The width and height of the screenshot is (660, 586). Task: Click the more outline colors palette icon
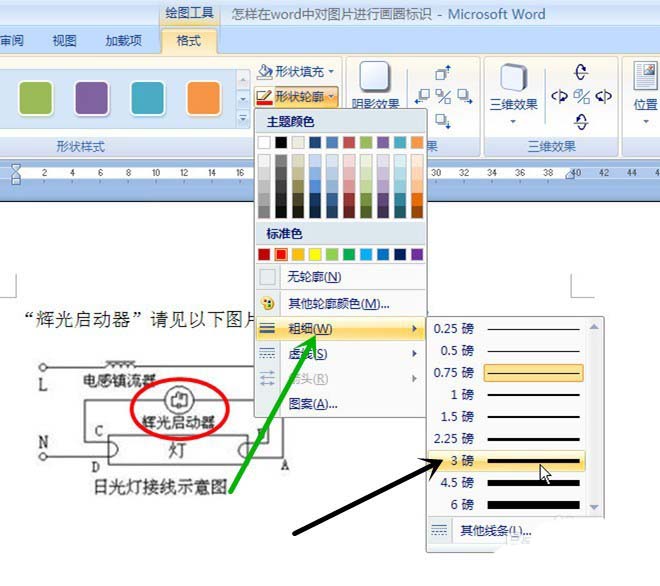pos(267,303)
